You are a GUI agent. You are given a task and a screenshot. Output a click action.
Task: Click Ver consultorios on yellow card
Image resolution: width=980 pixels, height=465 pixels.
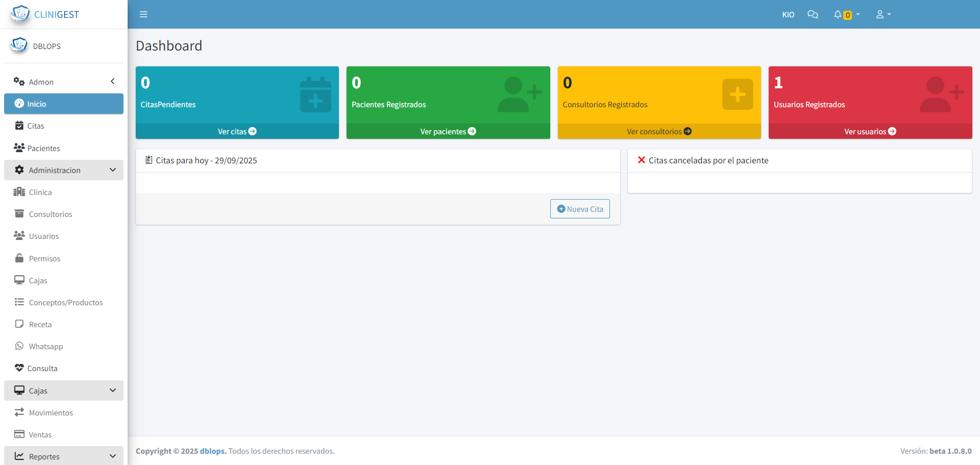click(x=659, y=132)
